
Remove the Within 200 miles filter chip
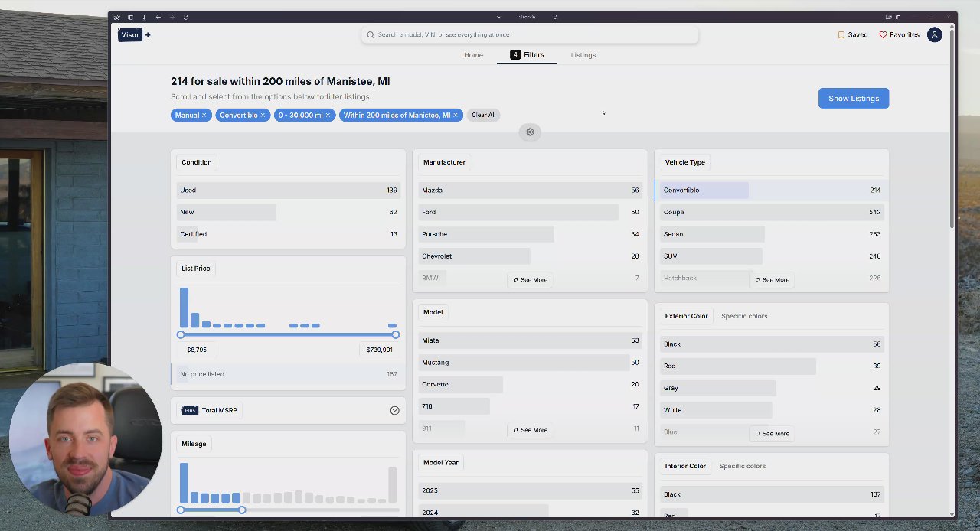point(455,115)
